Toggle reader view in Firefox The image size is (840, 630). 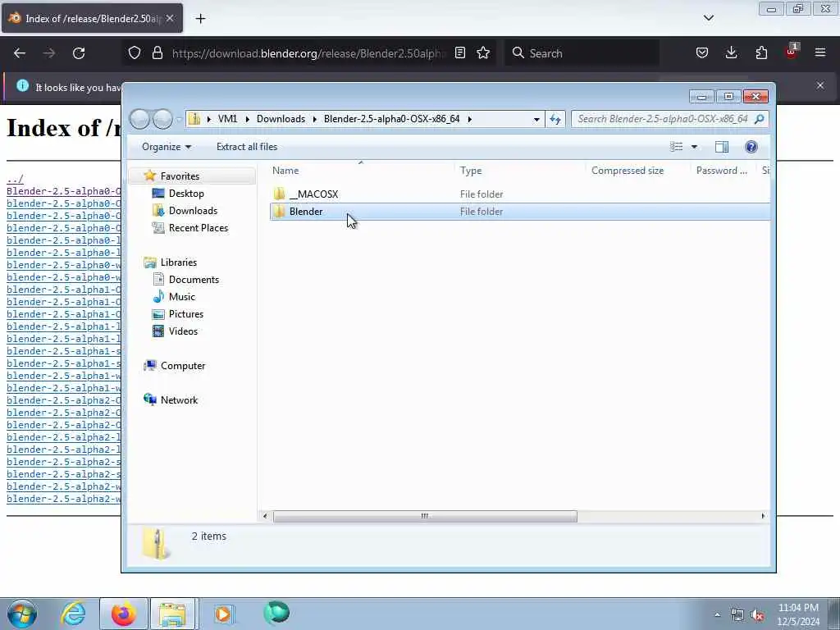coord(459,52)
